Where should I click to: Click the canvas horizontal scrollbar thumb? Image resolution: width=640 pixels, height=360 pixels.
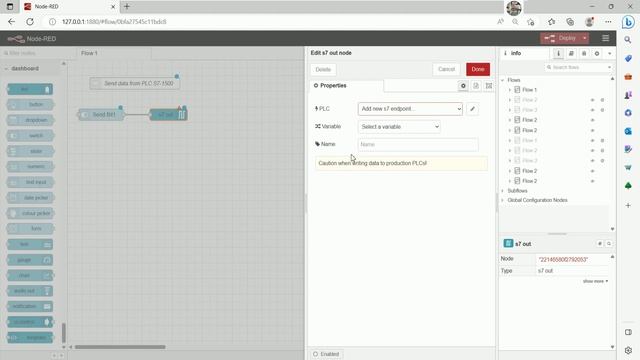point(120,347)
